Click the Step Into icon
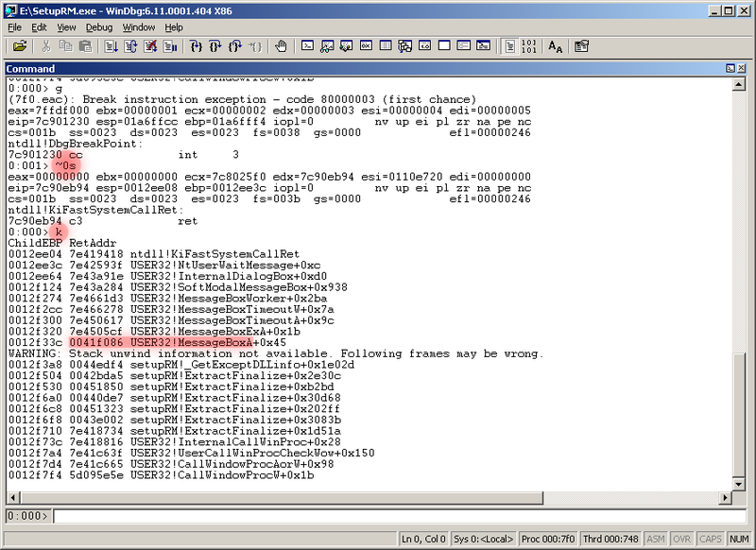 click(197, 46)
